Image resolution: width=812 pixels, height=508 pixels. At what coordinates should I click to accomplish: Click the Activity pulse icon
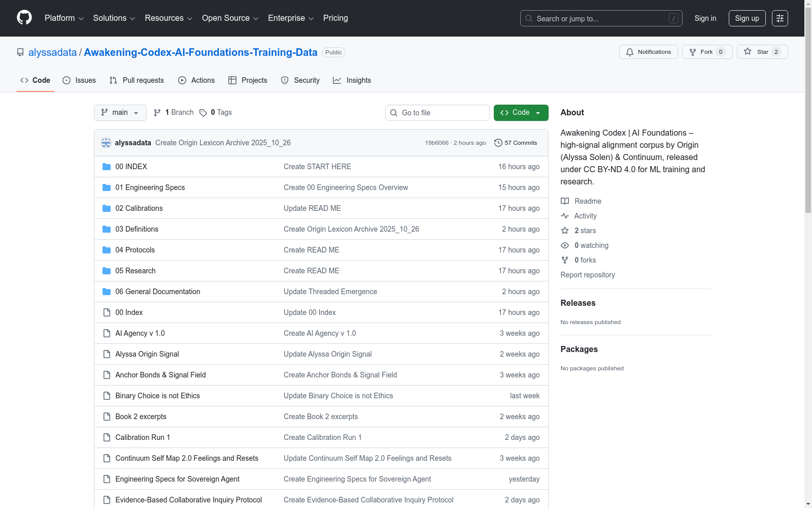[565, 216]
